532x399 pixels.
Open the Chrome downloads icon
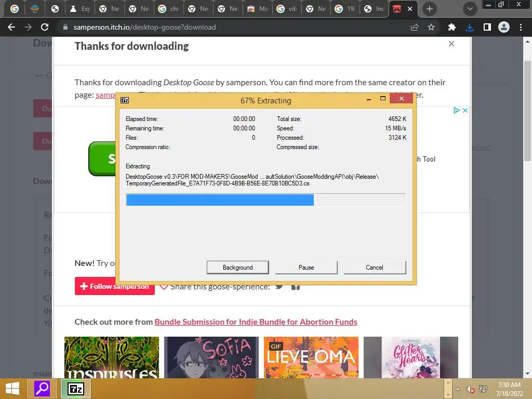[x=470, y=27]
